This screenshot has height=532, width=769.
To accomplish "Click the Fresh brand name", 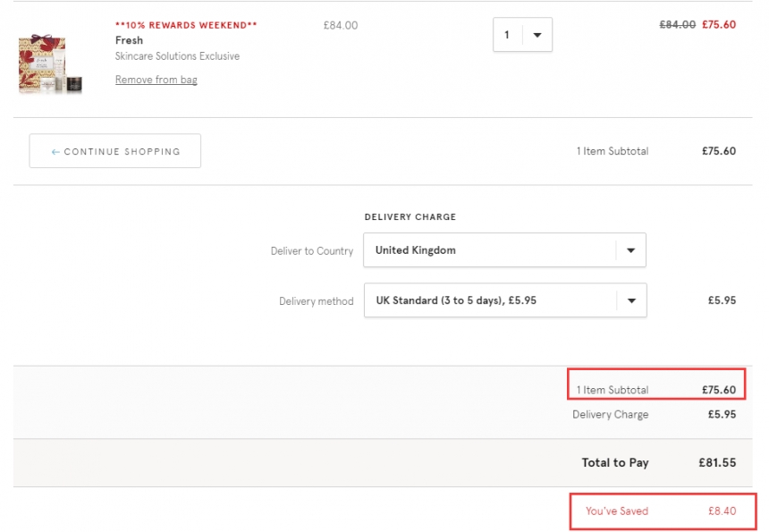I will (x=129, y=40).
